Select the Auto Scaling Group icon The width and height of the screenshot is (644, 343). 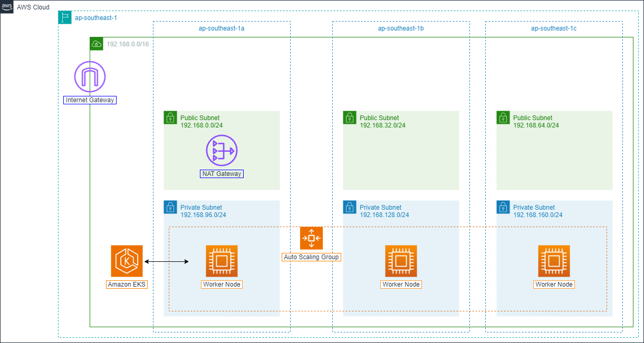point(311,238)
